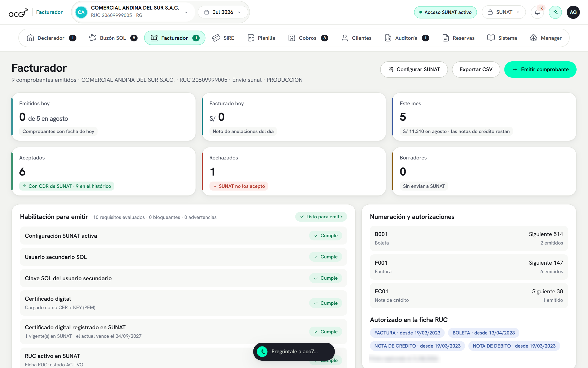Click the CA company avatar

pyautogui.click(x=81, y=12)
